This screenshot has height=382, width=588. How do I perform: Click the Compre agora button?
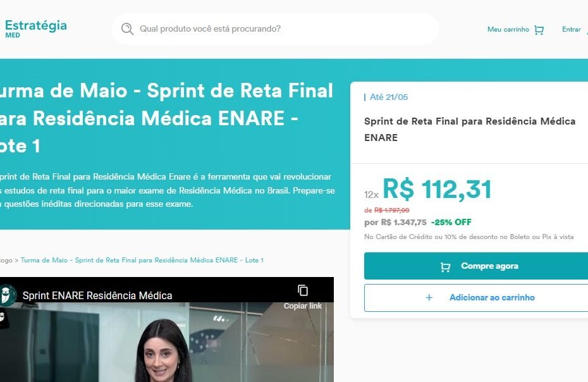coord(476,266)
